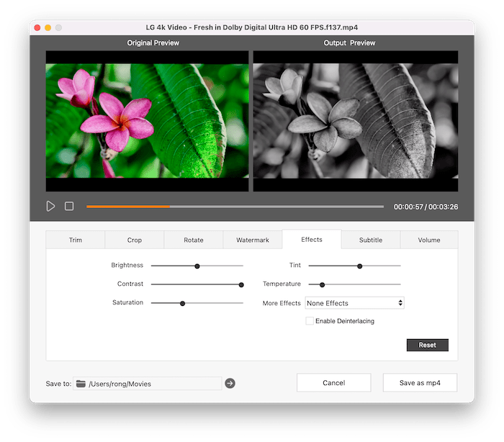Image resolution: width=504 pixels, height=442 pixels.
Task: Open output folder with the arrow icon
Action: tap(230, 384)
